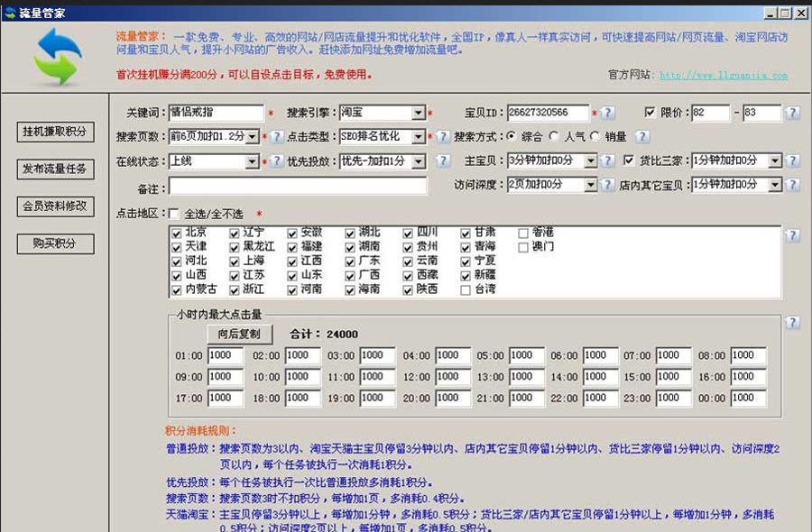This screenshot has width=812, height=532.
Task: Click the help icon next to 优先投放
Action: (x=441, y=160)
